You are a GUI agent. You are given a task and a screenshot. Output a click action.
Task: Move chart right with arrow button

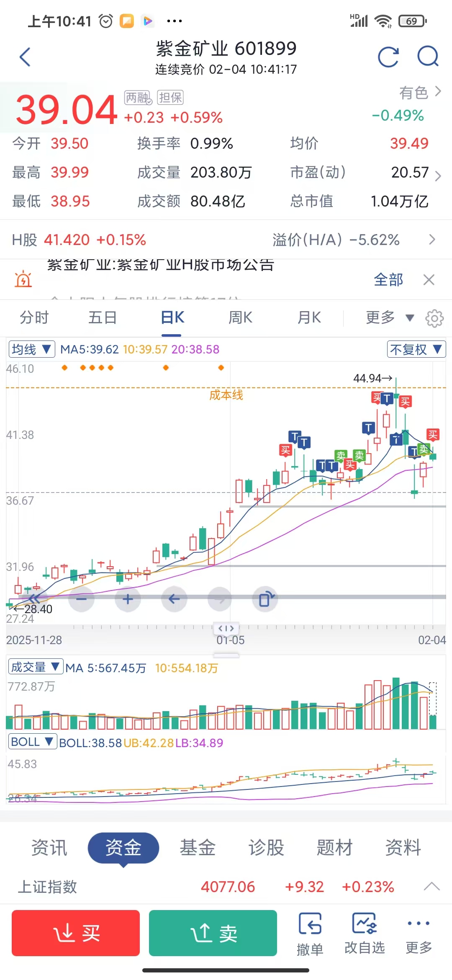pyautogui.click(x=220, y=599)
